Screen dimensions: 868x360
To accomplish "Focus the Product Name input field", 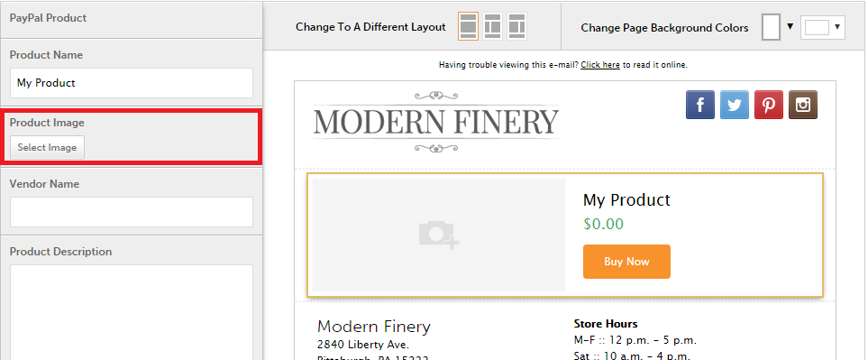I will 132,83.
